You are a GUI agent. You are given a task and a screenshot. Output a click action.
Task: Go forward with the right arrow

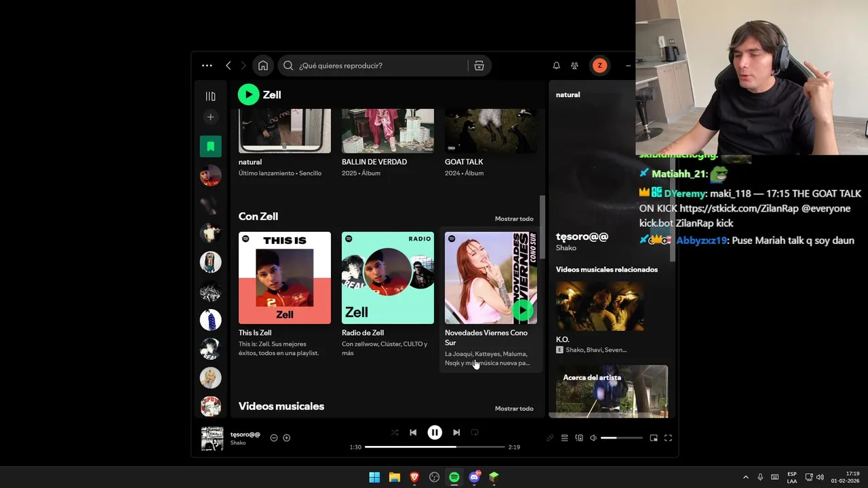pyautogui.click(x=243, y=66)
